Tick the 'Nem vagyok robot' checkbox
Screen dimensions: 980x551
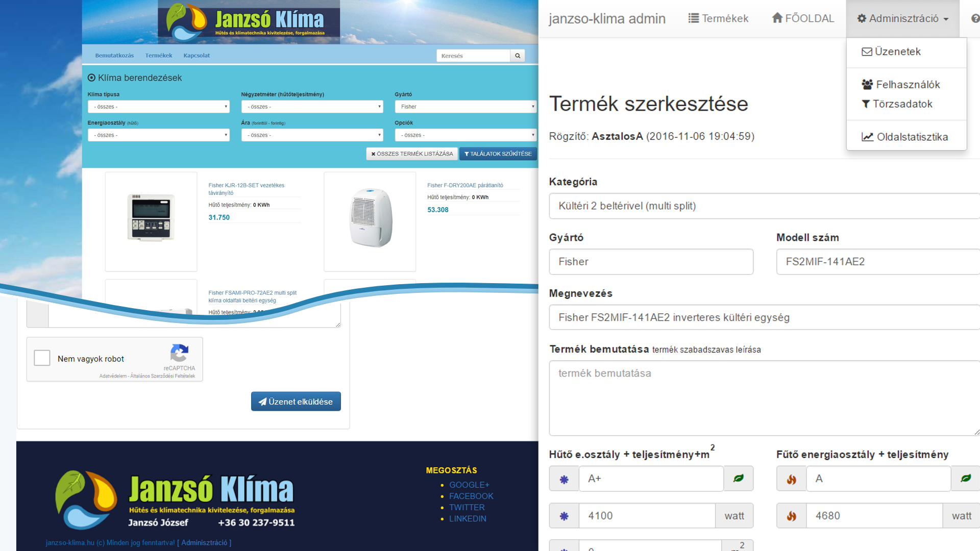[x=42, y=358]
